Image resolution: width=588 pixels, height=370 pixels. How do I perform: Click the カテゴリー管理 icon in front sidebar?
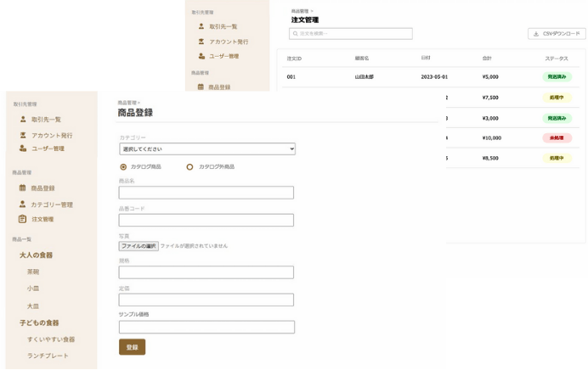pos(23,205)
